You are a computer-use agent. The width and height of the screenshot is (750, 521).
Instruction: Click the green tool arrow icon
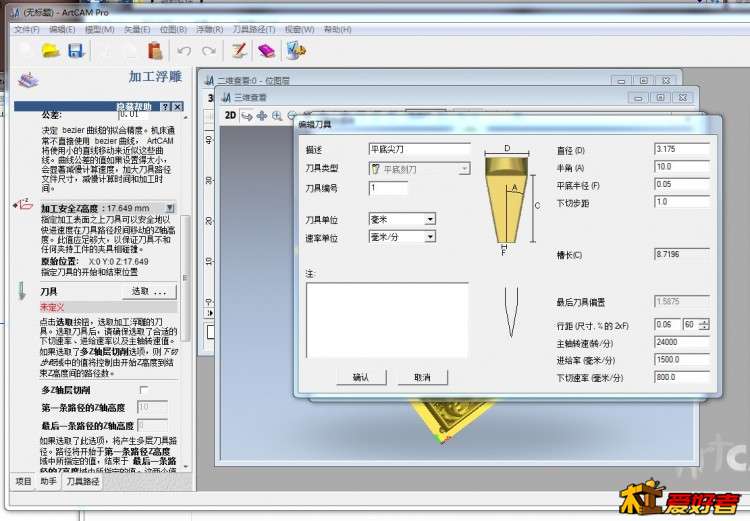pyautogui.click(x=22, y=291)
